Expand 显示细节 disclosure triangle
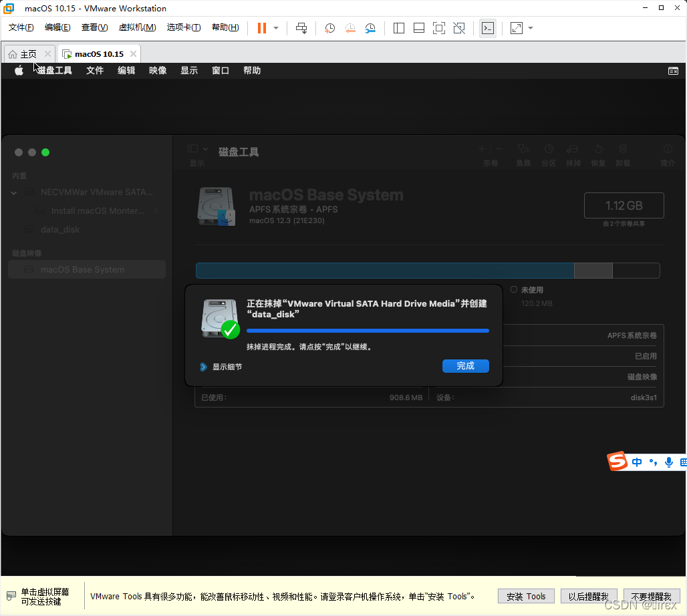Image resolution: width=687 pixels, height=616 pixels. (203, 367)
